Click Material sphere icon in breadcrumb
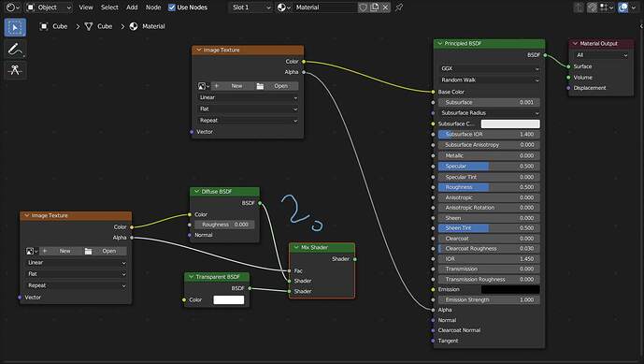The width and height of the screenshot is (644, 364). click(134, 26)
